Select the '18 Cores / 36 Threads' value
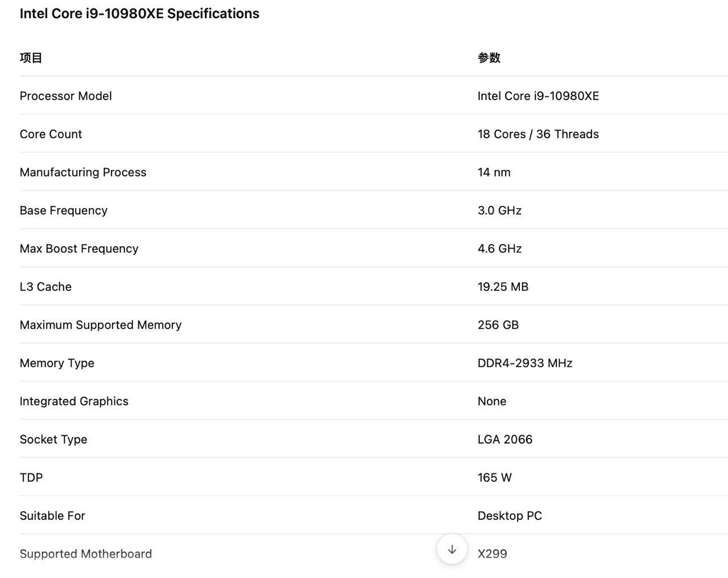Image resolution: width=728 pixels, height=578 pixels. pyautogui.click(x=539, y=134)
